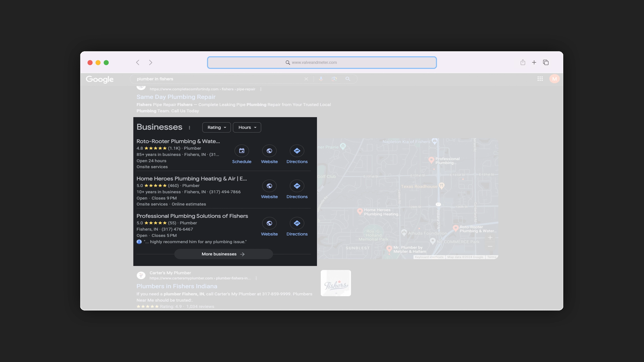Viewport: 644px width, 362px height.
Task: Click 'highly recommend him for any plumbing issue' review
Action: (195, 242)
